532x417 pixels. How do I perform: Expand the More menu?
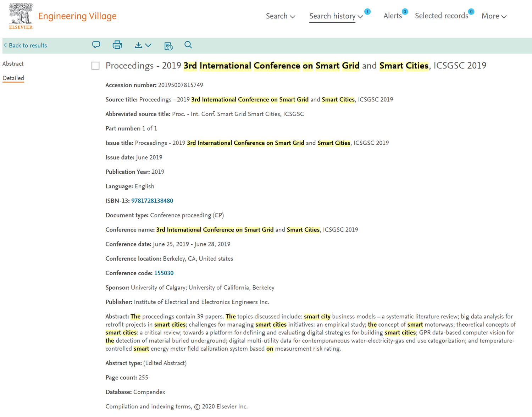coord(494,16)
